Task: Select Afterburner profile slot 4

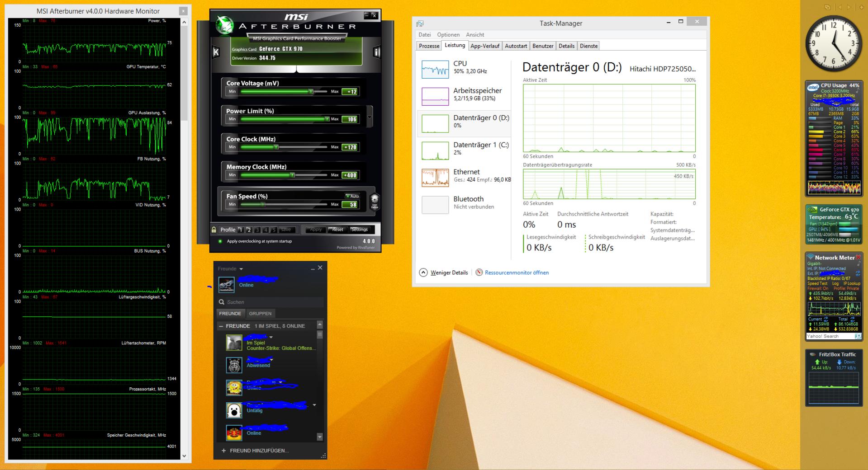Action: click(266, 230)
